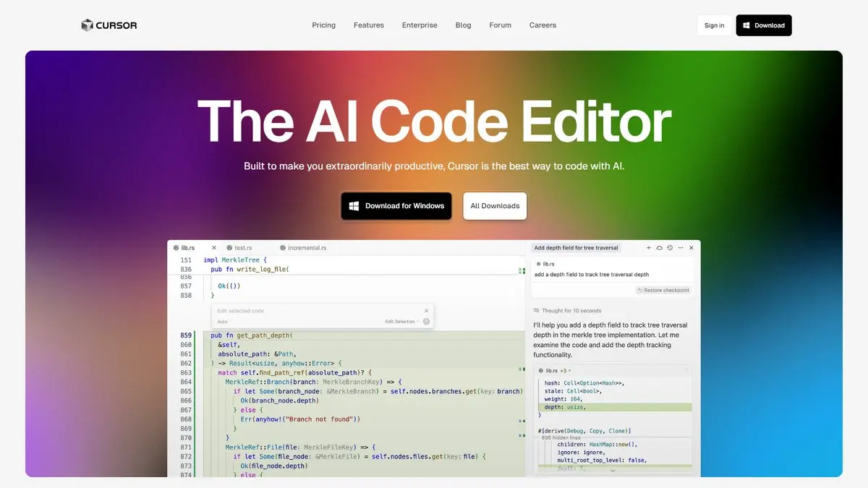Click the cloud icon in chat panel header
Viewport: 868px width, 488px height.
tap(659, 248)
